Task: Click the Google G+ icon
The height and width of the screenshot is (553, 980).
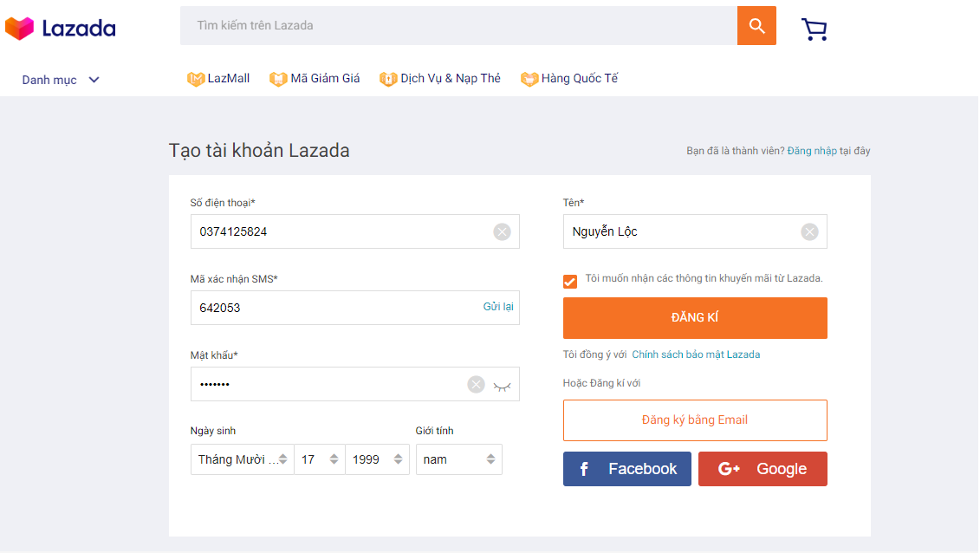Action: click(729, 469)
